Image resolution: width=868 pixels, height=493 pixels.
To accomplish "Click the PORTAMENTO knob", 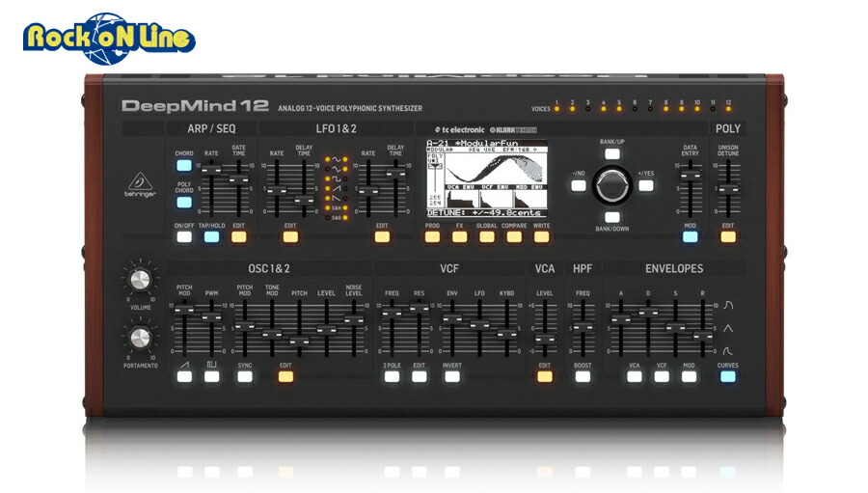I will click(x=140, y=338).
